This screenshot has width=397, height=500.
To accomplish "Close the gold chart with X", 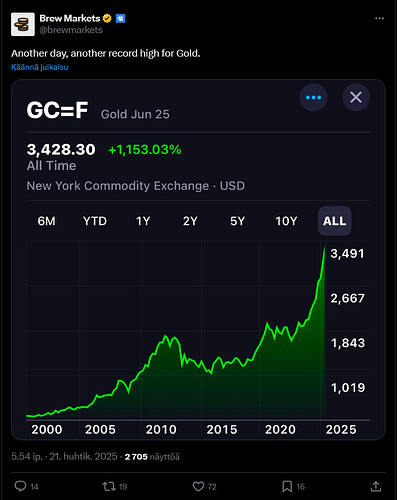I will pyautogui.click(x=356, y=97).
